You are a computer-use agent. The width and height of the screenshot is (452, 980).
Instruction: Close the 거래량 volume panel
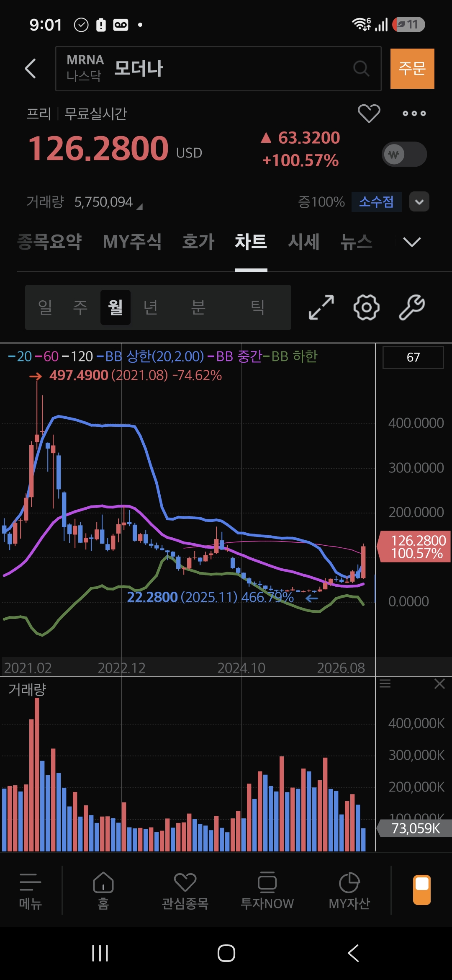[x=439, y=684]
